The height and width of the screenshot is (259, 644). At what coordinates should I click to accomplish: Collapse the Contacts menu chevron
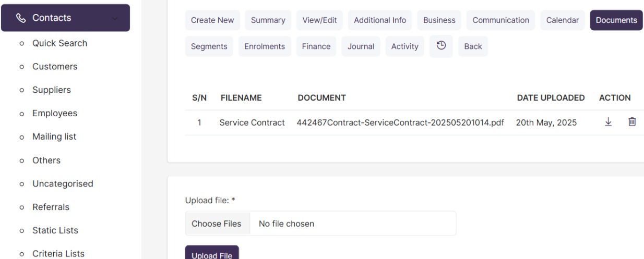115,19
